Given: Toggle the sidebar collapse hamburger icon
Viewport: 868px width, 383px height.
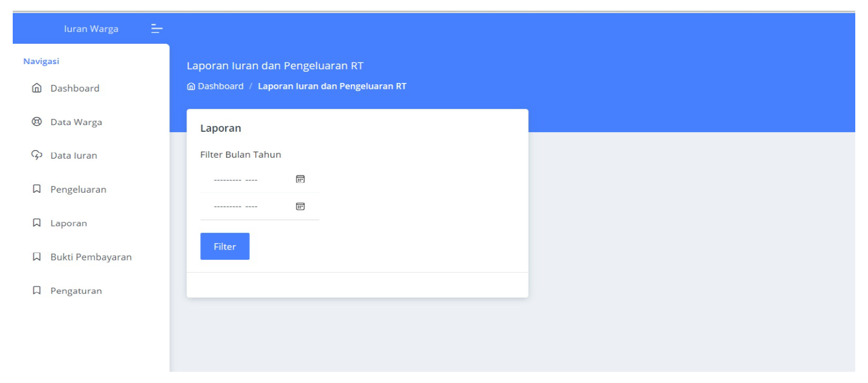Looking at the screenshot, I should tap(156, 29).
